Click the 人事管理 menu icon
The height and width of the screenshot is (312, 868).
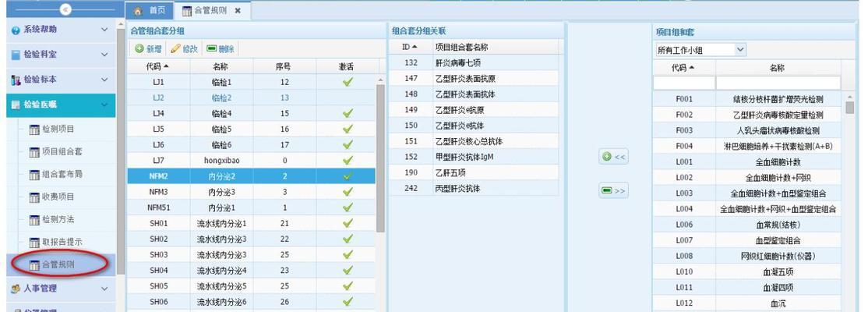[x=16, y=289]
